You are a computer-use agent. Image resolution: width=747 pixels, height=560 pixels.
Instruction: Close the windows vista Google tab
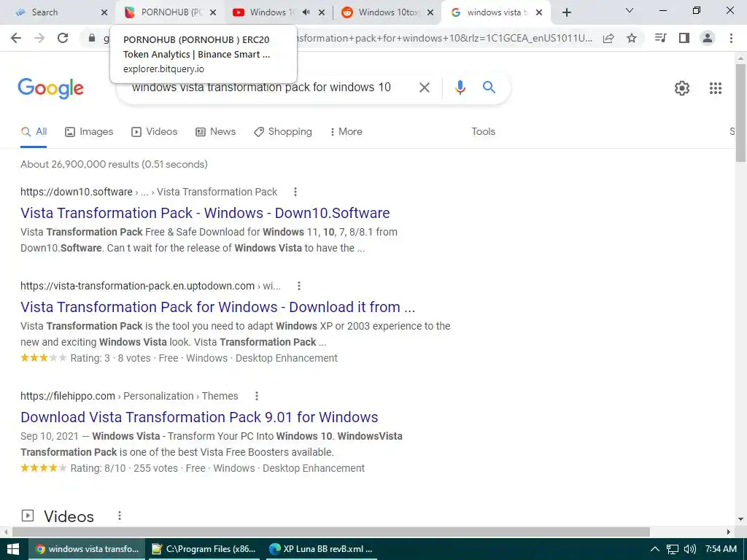point(539,12)
